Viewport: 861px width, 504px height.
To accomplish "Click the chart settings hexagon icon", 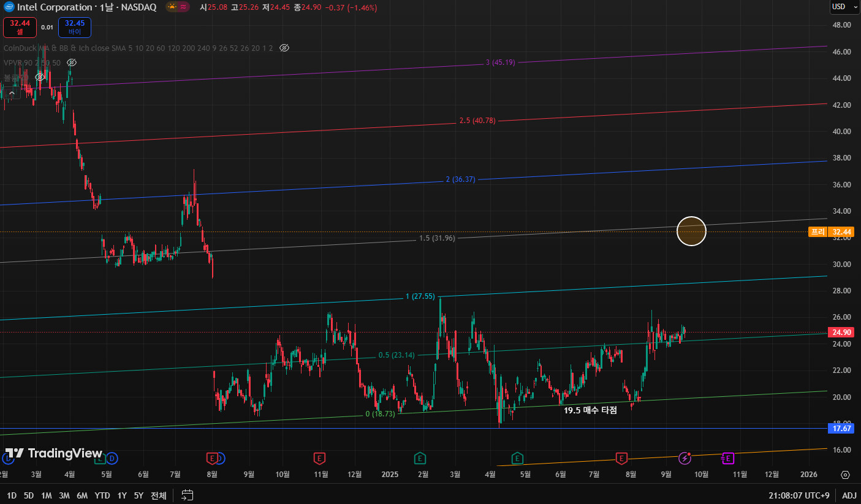I will [x=845, y=475].
